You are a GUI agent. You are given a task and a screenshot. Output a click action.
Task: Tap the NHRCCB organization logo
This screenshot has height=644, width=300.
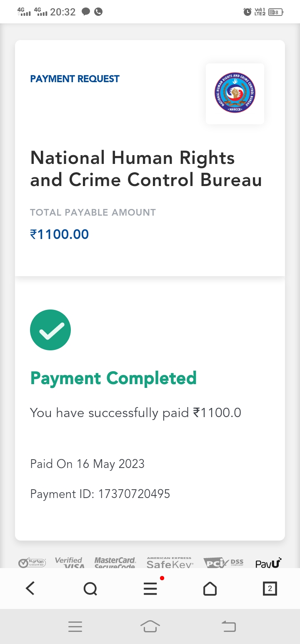[x=235, y=93]
